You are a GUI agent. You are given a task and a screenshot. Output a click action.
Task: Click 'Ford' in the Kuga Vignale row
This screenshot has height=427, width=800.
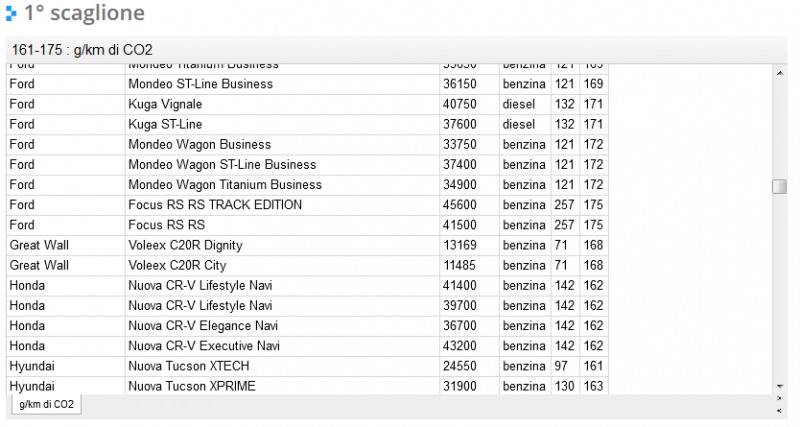[66, 105]
